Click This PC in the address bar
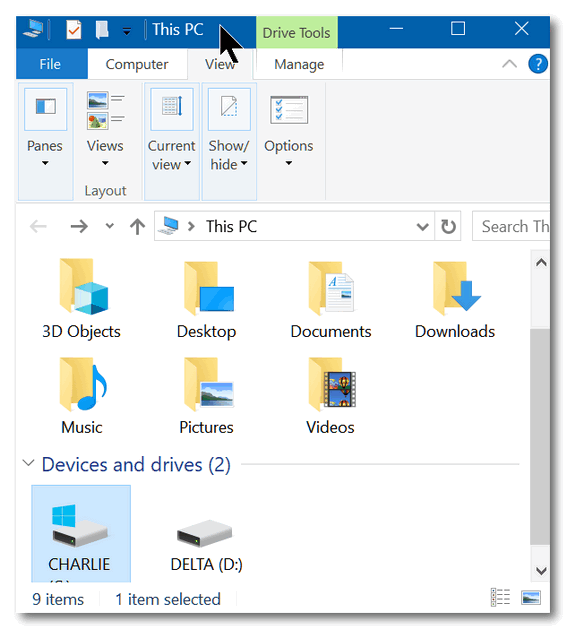 pyautogui.click(x=231, y=226)
